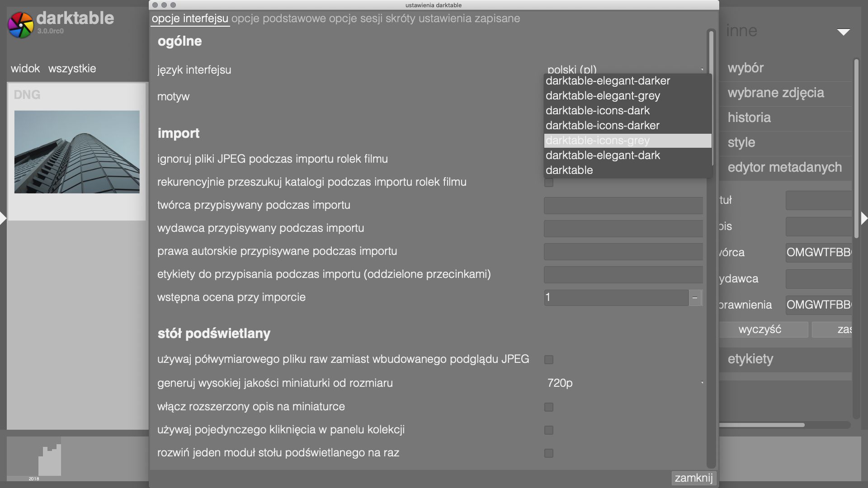
Task: Click wstępna ocena przy imporcie value field
Action: (616, 297)
